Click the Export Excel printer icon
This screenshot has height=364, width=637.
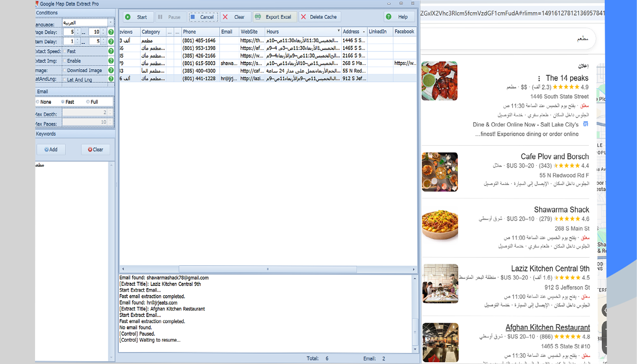pos(258,17)
